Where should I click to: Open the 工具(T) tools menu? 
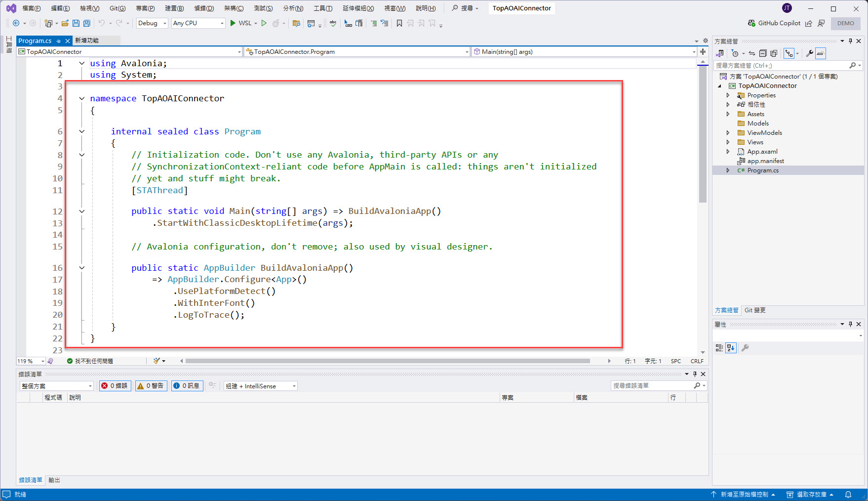tap(323, 8)
